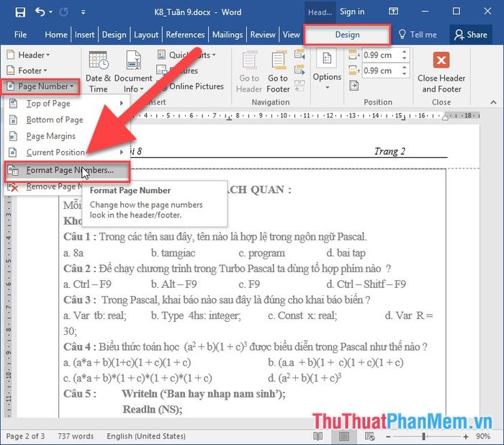This screenshot has width=504, height=445.
Task: Expand the Footer dropdown
Action: [27, 71]
